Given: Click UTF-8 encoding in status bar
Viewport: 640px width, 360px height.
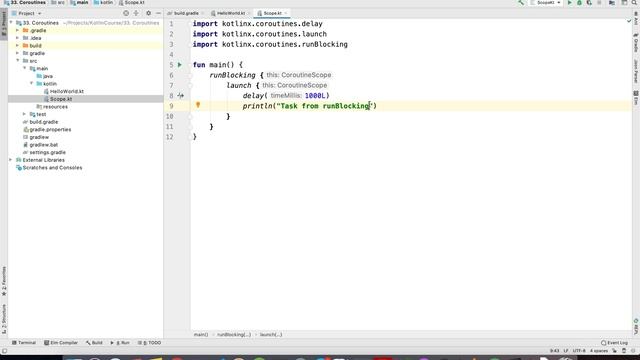Looking at the screenshot, I should pos(578,351).
